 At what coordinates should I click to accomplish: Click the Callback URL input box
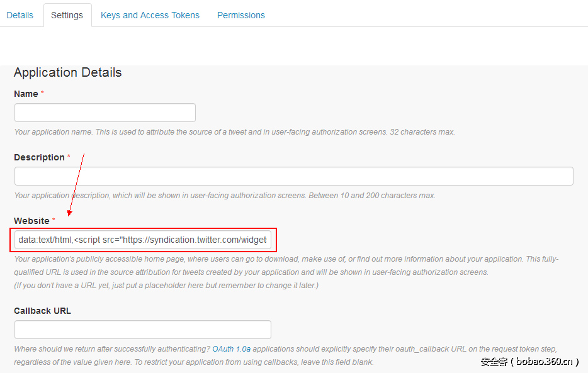[142, 330]
